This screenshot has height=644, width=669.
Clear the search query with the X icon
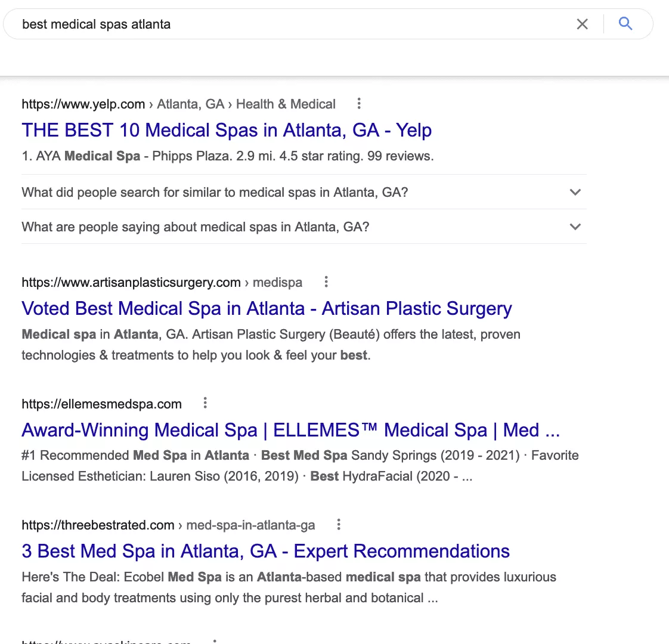583,24
